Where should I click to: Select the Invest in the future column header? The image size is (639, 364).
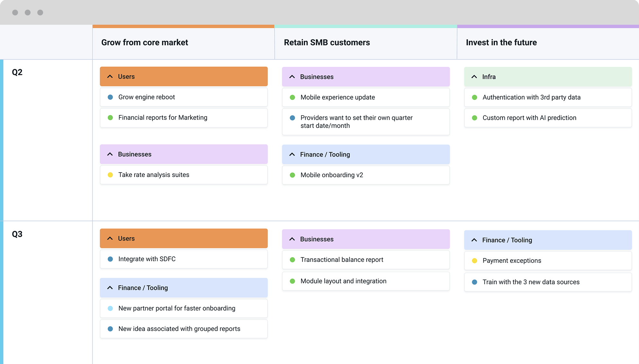point(501,42)
